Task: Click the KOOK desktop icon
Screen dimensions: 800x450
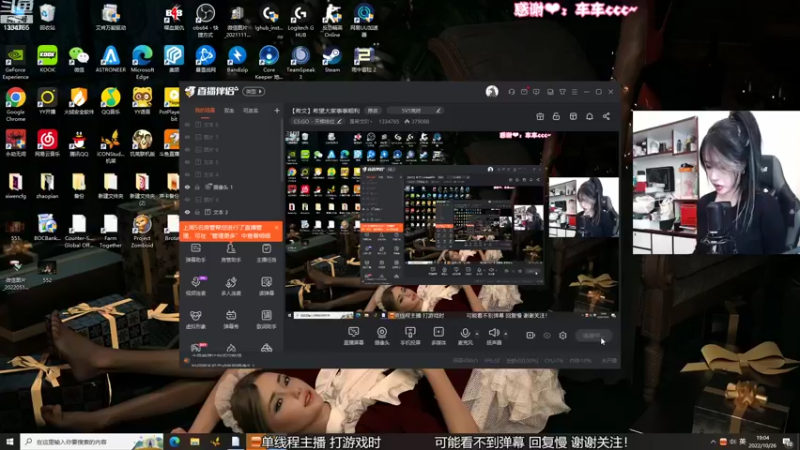Action: [47, 59]
